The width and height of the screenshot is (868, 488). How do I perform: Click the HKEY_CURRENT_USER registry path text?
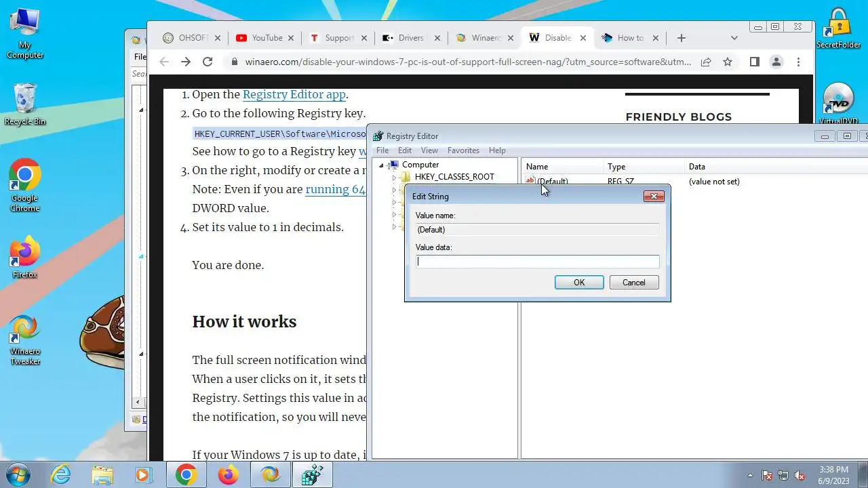click(280, 134)
